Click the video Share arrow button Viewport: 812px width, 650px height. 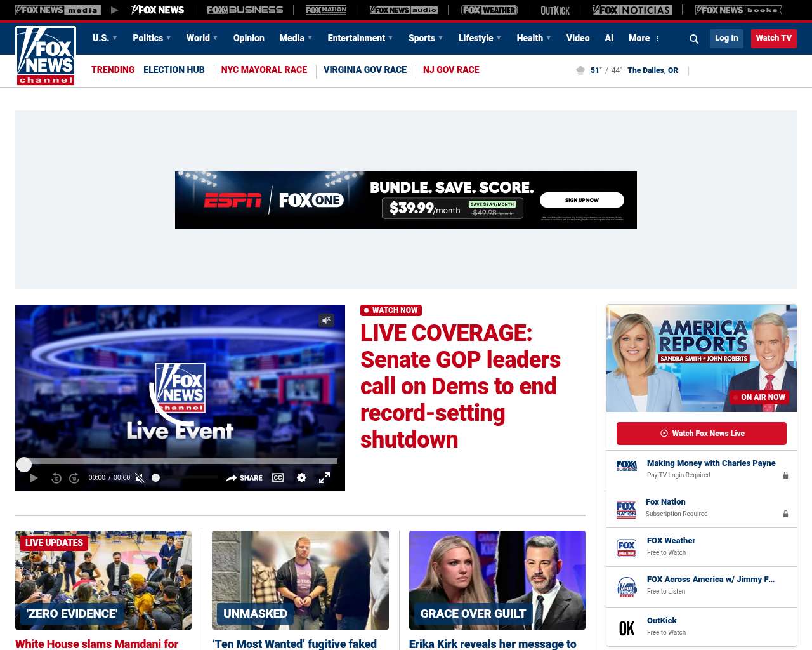click(x=244, y=478)
